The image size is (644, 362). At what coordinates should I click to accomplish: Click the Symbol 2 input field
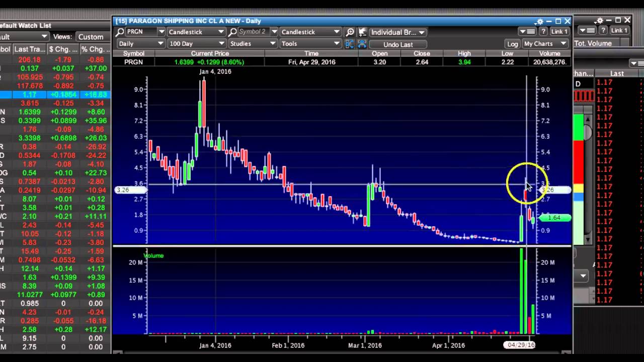click(x=254, y=32)
